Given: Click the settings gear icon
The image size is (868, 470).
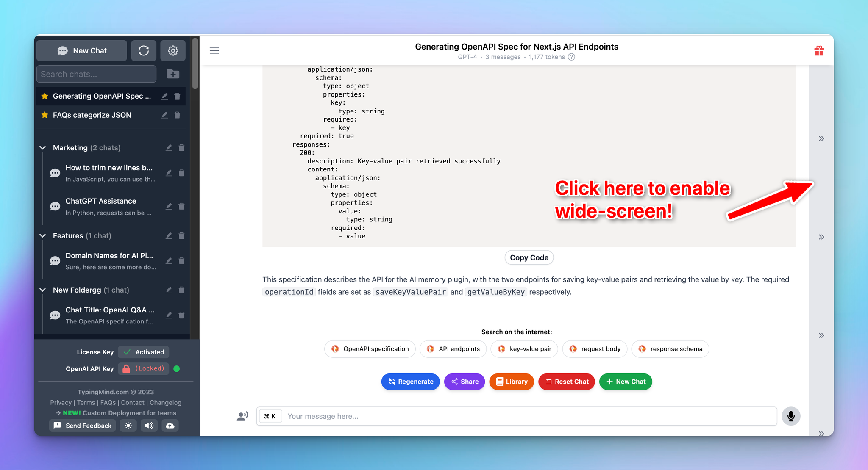Looking at the screenshot, I should point(173,50).
